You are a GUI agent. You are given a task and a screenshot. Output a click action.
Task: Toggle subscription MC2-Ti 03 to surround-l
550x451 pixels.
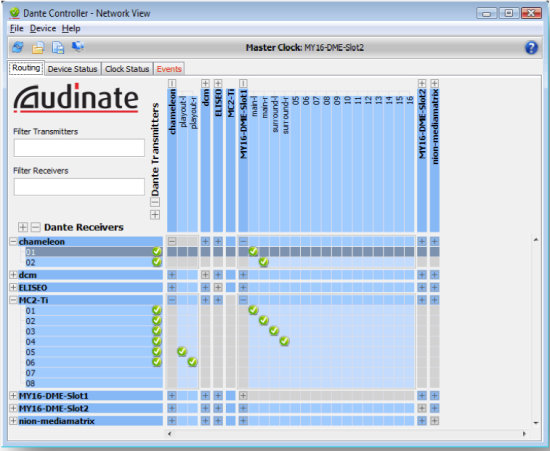[274, 331]
